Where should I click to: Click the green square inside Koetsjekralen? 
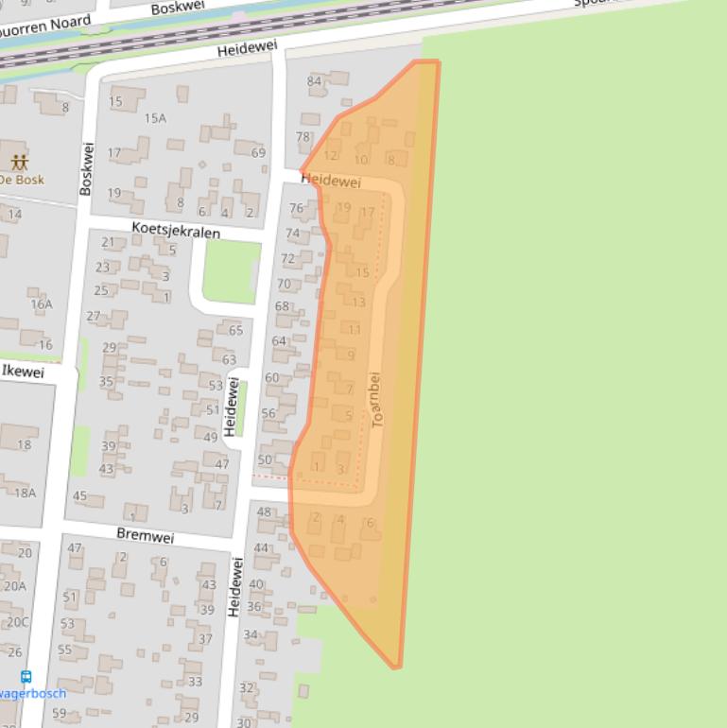[x=232, y=272]
